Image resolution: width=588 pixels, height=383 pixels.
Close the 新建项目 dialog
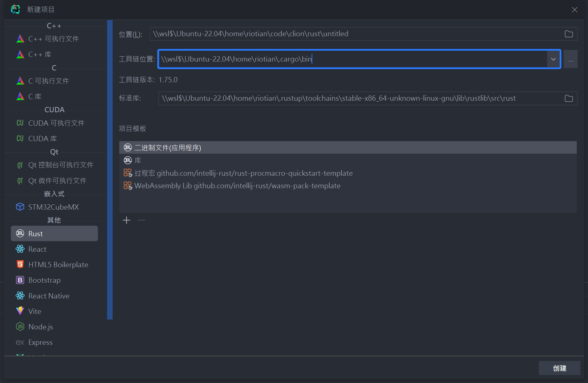pyautogui.click(x=574, y=10)
